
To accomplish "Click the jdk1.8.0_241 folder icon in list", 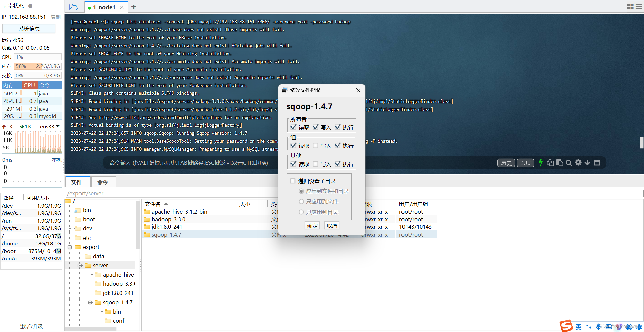I will (147, 227).
